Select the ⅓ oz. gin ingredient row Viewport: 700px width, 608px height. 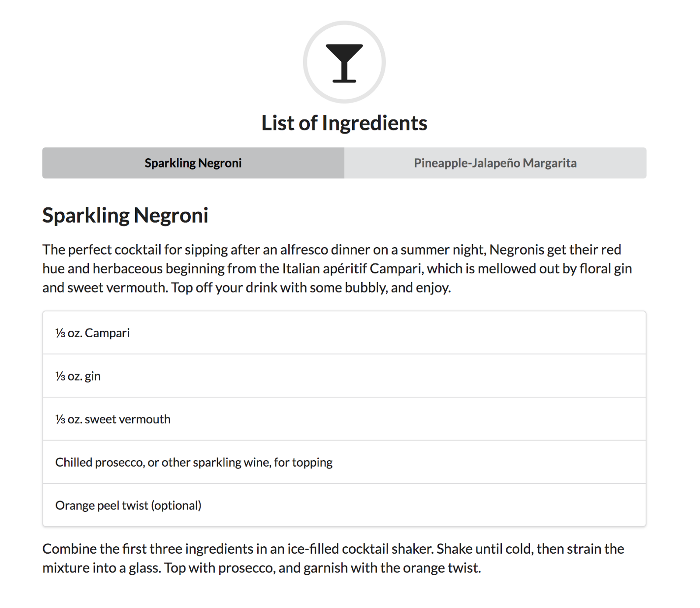coord(344,376)
